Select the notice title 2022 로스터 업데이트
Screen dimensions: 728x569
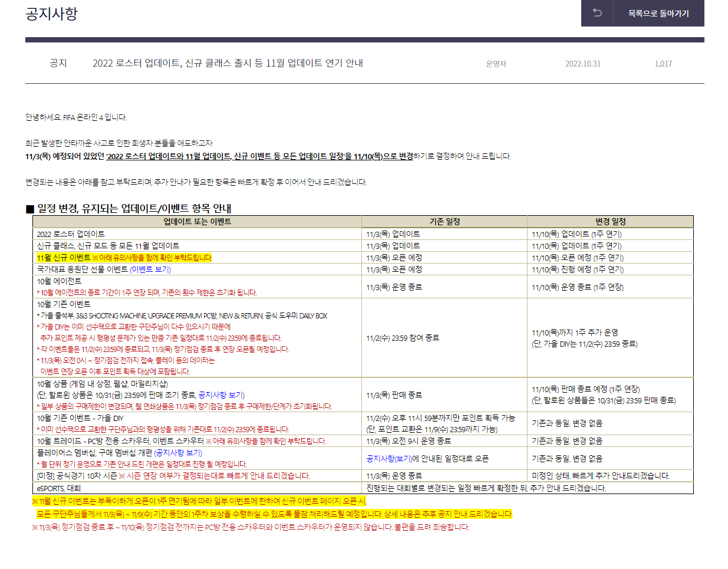pyautogui.click(x=228, y=63)
